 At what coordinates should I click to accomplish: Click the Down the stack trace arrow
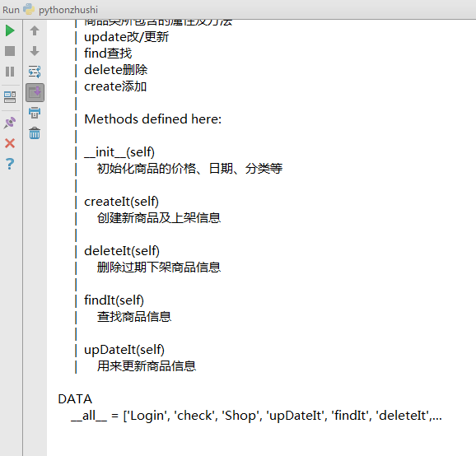tap(35, 51)
